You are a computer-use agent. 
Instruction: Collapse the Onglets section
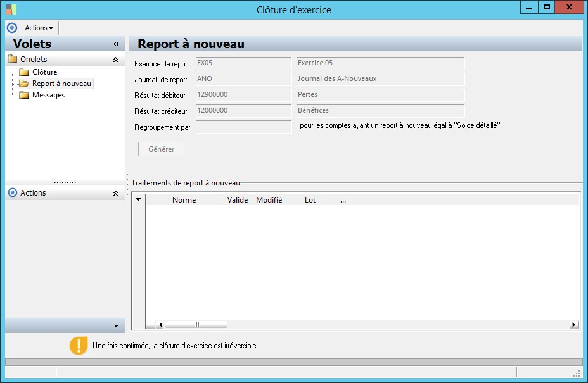(115, 60)
